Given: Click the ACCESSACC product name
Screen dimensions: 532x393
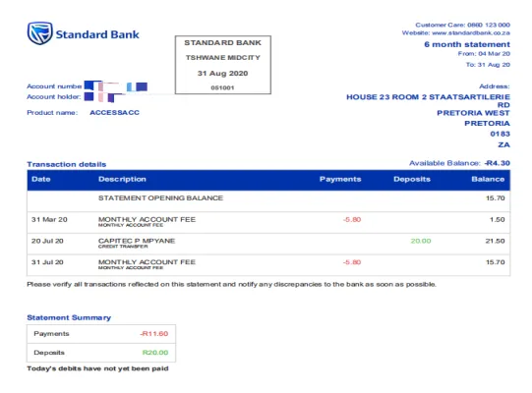Looking at the screenshot, I should click(x=114, y=113).
